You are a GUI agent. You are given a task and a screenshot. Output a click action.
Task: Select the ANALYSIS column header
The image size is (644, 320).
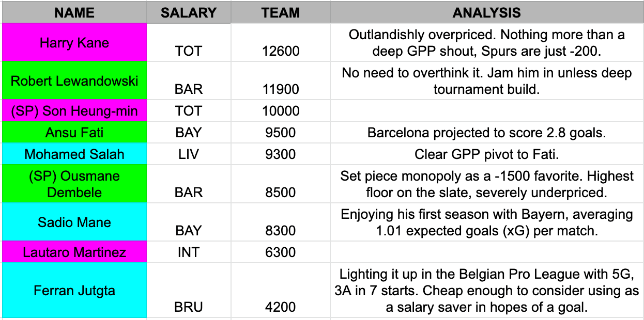click(487, 12)
